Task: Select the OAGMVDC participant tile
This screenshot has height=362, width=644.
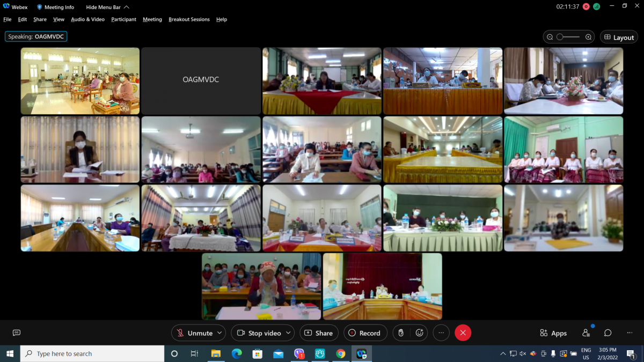Action: click(201, 80)
